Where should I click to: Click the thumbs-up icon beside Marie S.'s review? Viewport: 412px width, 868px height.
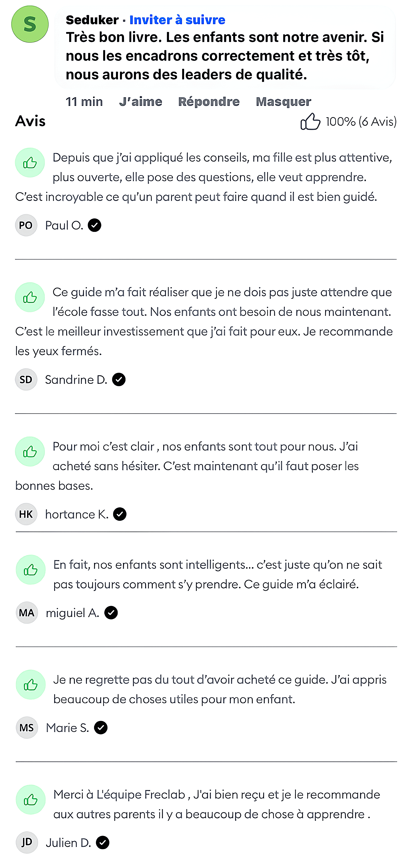click(x=30, y=685)
